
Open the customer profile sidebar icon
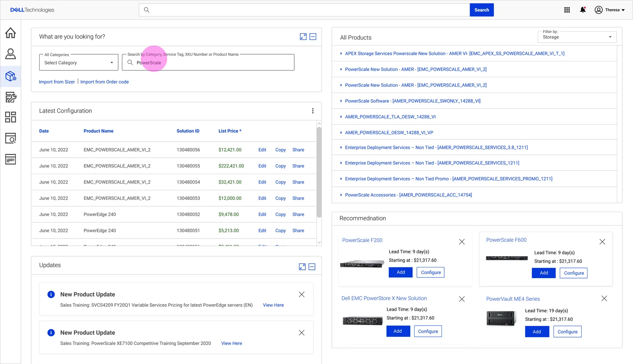click(11, 54)
